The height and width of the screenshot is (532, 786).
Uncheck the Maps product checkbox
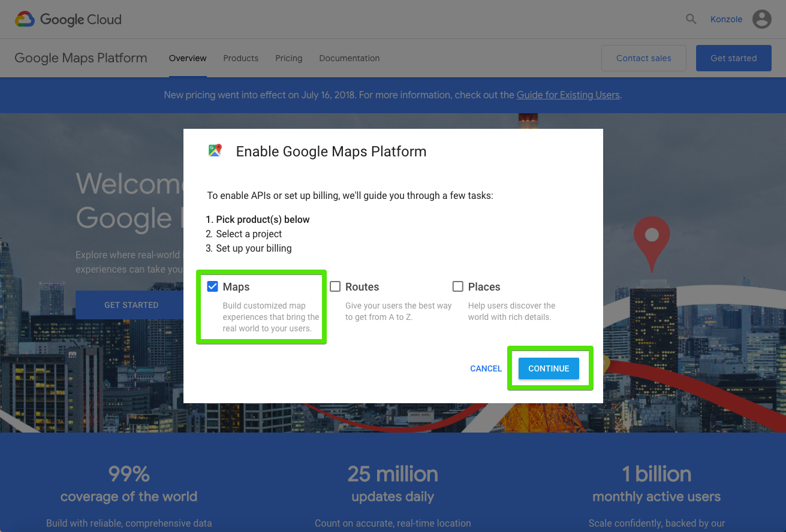(212, 286)
